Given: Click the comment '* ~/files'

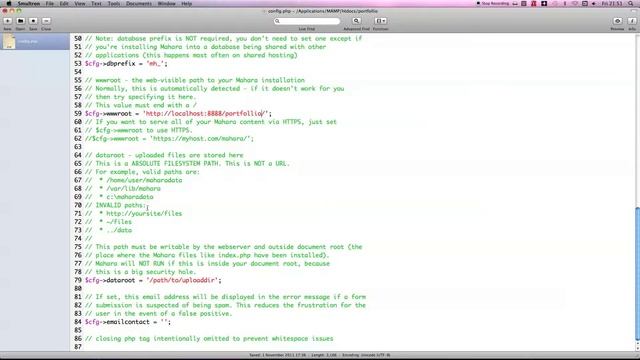Looking at the screenshot, I should [x=108, y=222].
